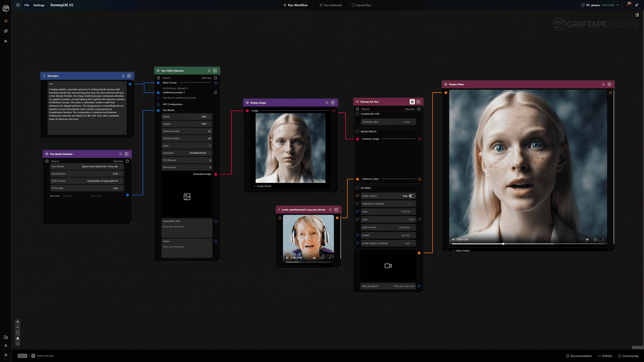This screenshot has height=362, width=644.
Task: Toggle the interactivity lock in the canvas controls
Action: 18,338
